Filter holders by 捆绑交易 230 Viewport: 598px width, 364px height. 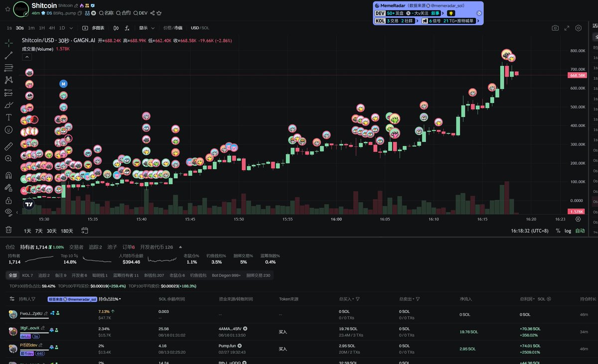point(258,275)
